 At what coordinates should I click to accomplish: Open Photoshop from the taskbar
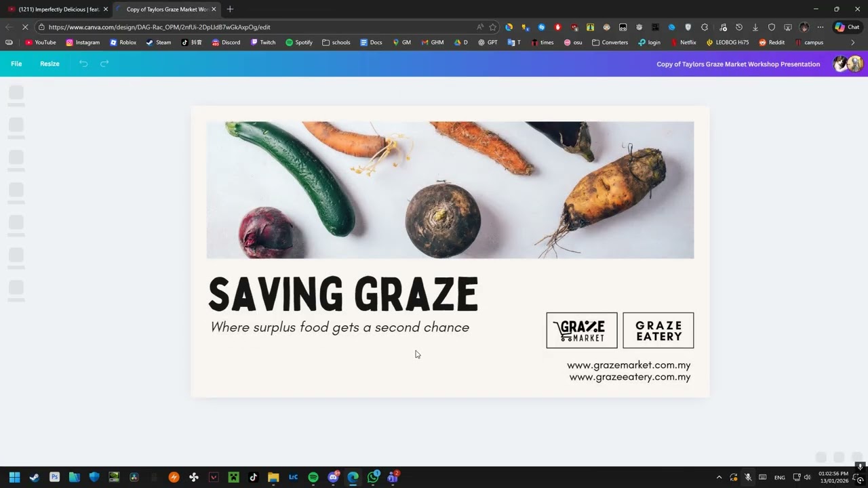(54, 477)
